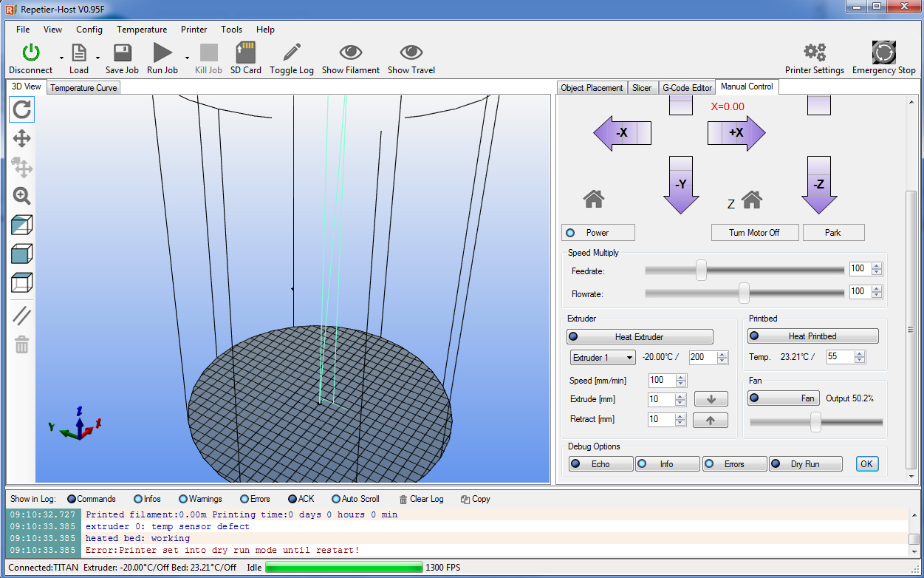
Task: Click the Disconnect power icon
Action: (31, 53)
